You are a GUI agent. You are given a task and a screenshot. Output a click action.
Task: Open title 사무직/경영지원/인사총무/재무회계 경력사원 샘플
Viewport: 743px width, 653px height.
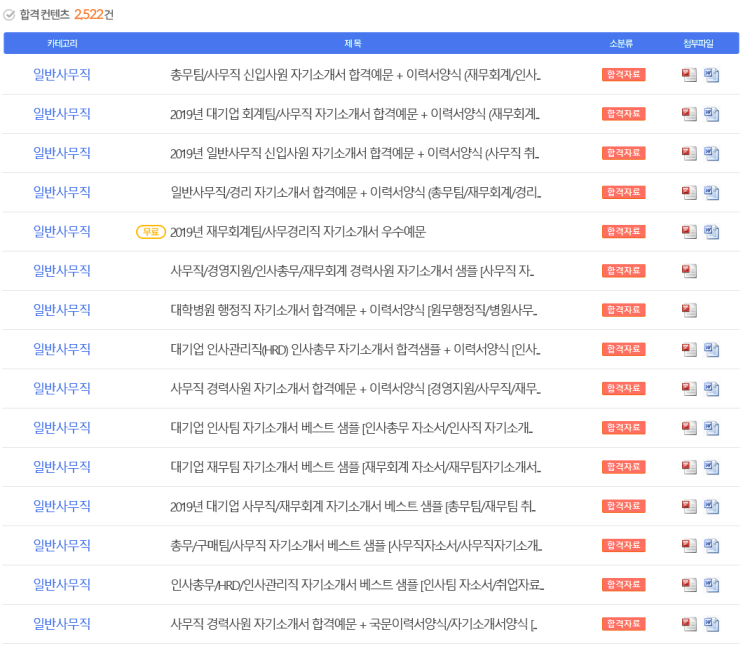[352, 271]
